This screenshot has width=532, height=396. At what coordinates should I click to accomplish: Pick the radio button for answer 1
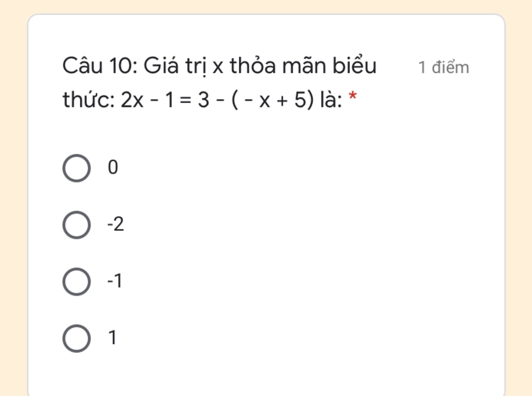pos(77,338)
